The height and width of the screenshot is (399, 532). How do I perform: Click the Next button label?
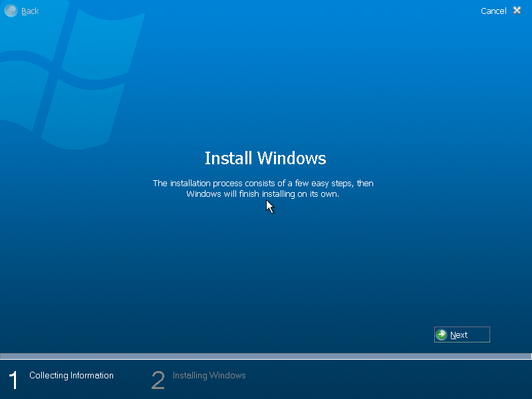(x=459, y=335)
